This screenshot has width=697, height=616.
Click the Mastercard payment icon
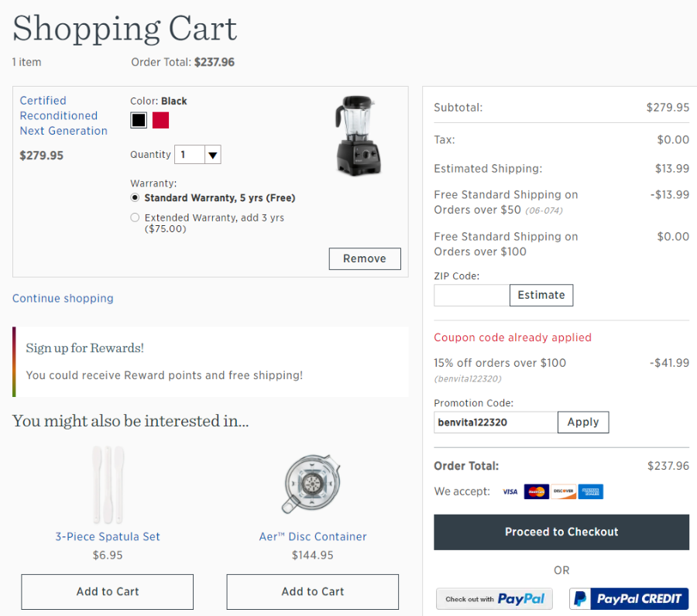tap(537, 491)
